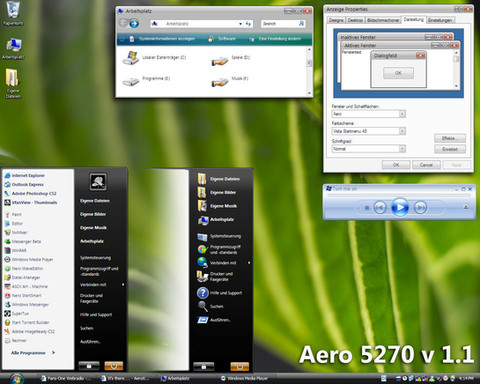Open the Eigene Dateien desktop folder icon
480x384 pixels.
13,83
